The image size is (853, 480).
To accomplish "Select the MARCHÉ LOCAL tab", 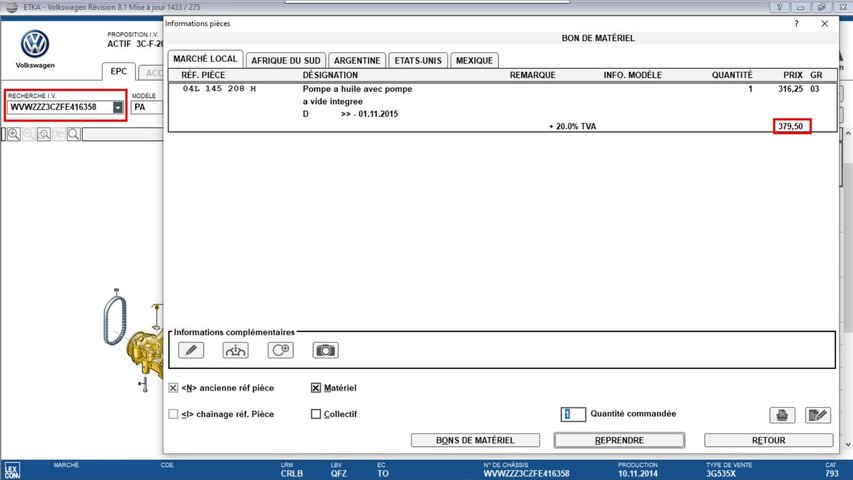I will pyautogui.click(x=205, y=59).
